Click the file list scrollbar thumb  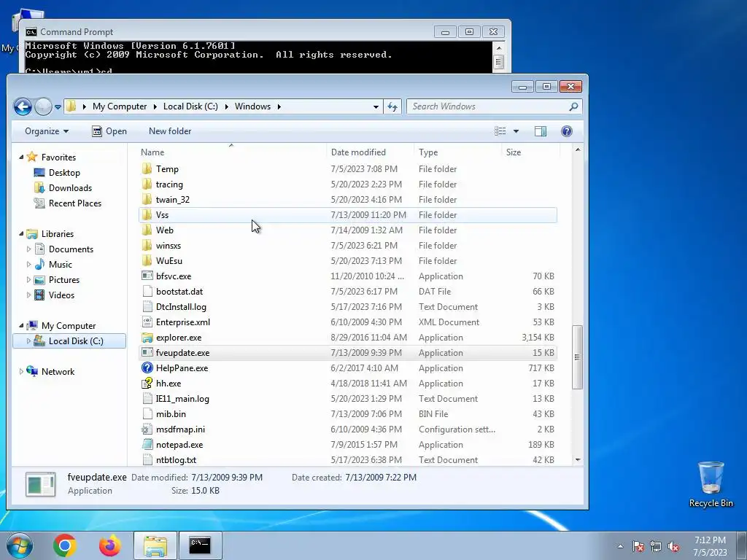[x=578, y=357]
